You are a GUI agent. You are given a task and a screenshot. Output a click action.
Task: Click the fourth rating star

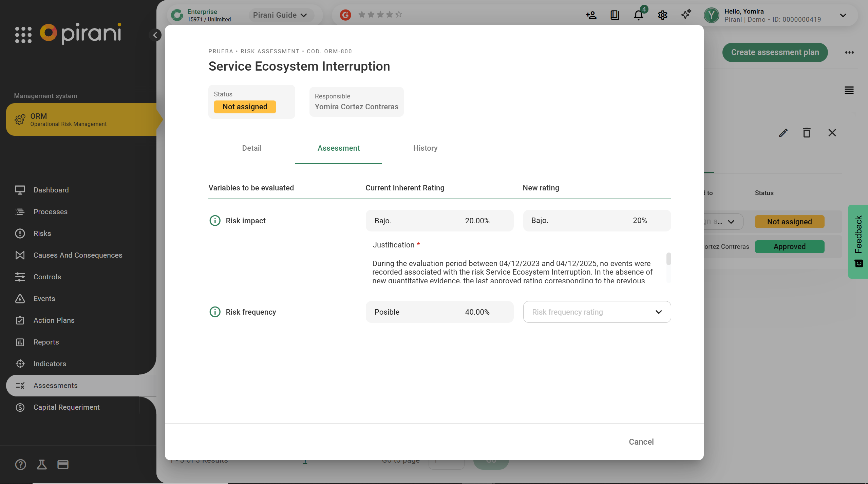click(x=390, y=15)
